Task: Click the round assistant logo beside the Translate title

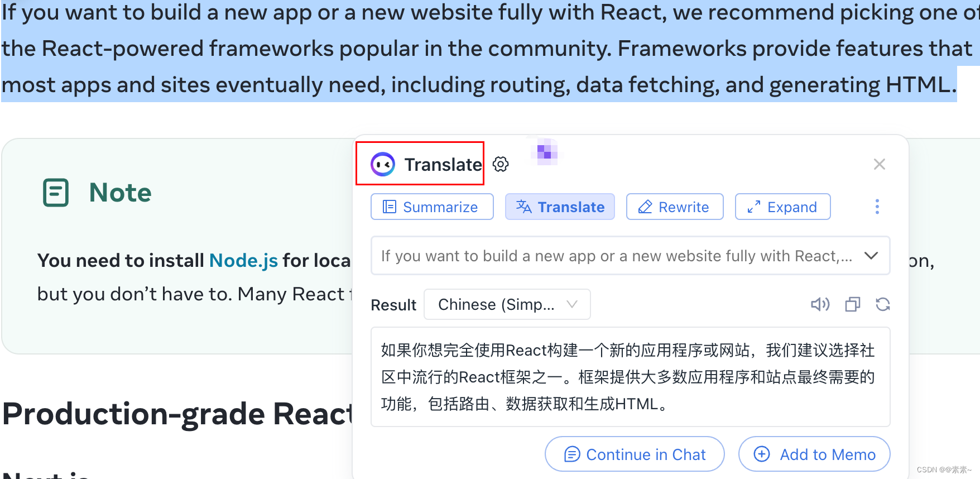Action: click(383, 164)
